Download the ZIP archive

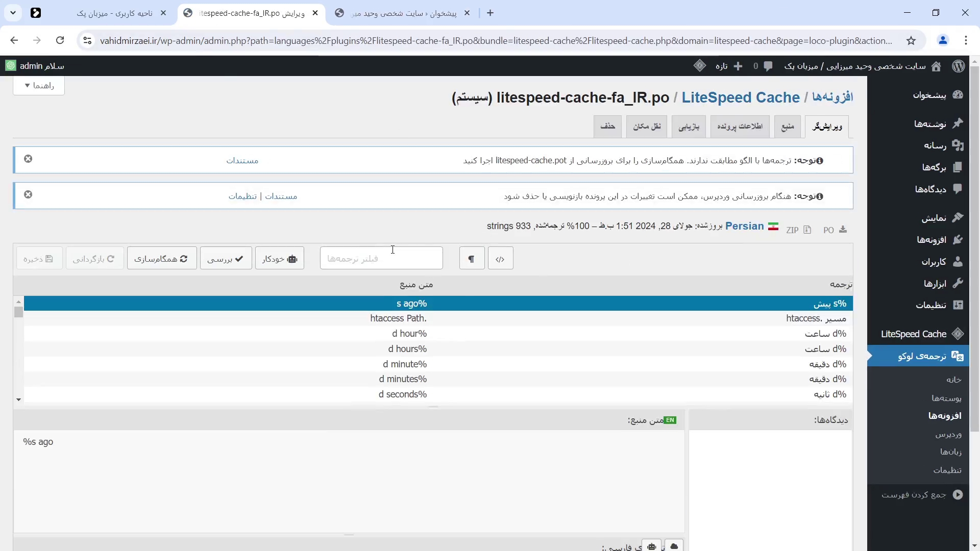(799, 230)
